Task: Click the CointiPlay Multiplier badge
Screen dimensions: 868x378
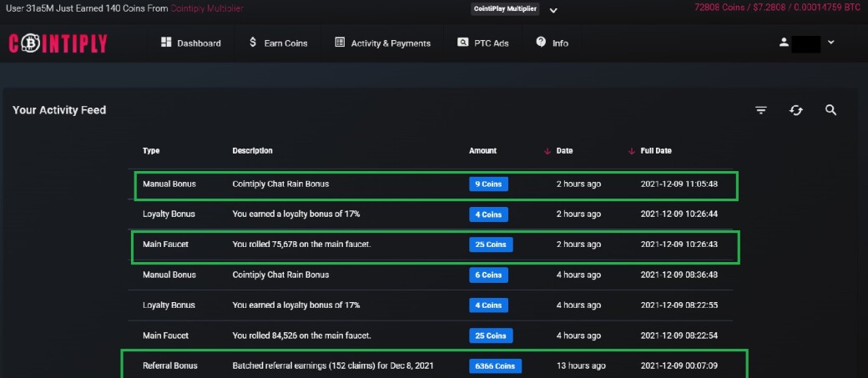Action: point(505,9)
